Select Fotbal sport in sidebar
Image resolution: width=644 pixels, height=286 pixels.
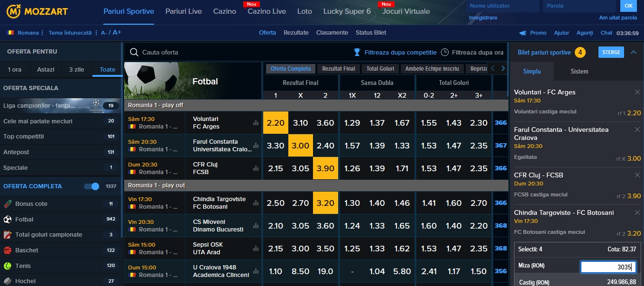(61, 219)
